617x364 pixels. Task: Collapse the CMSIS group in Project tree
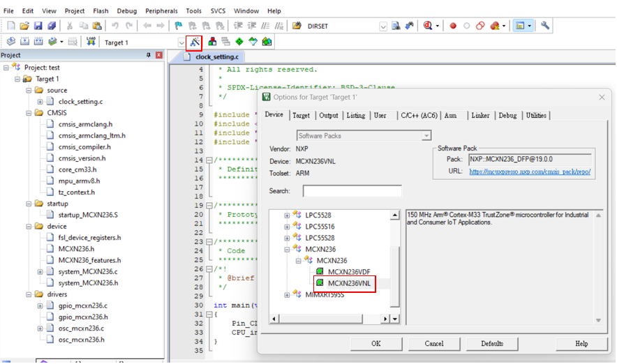pyautogui.click(x=29, y=112)
